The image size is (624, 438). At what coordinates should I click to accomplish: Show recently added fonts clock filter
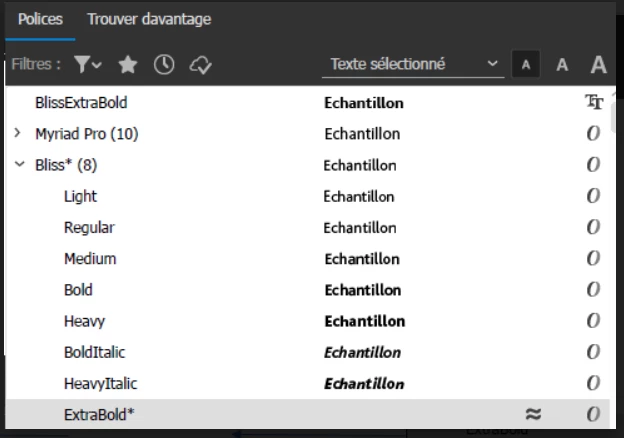(164, 64)
